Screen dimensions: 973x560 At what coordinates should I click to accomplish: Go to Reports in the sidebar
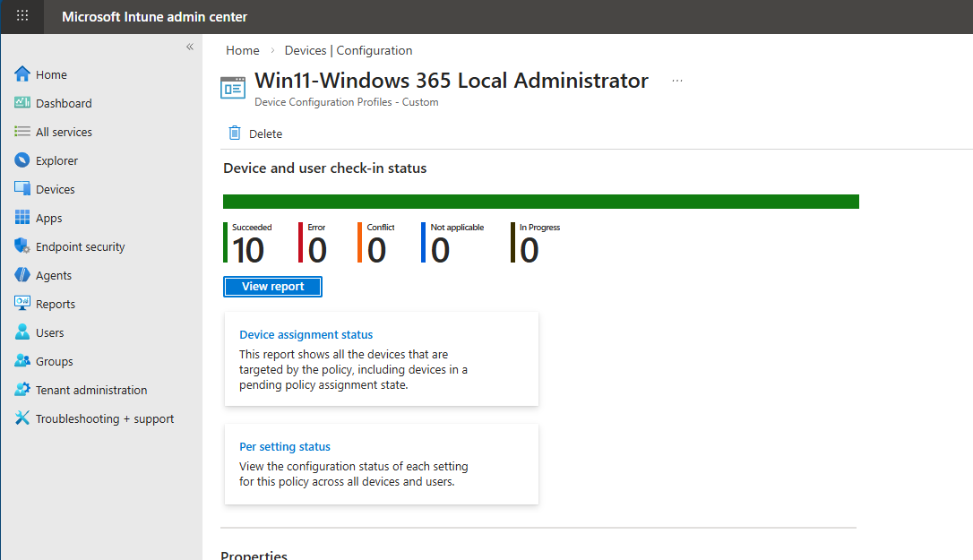coord(56,304)
